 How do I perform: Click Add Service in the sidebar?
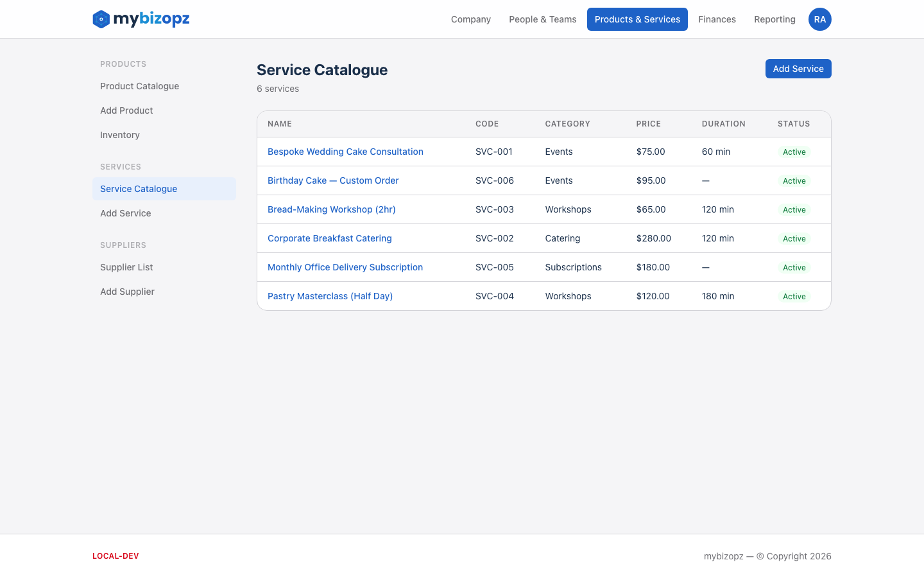(x=125, y=213)
